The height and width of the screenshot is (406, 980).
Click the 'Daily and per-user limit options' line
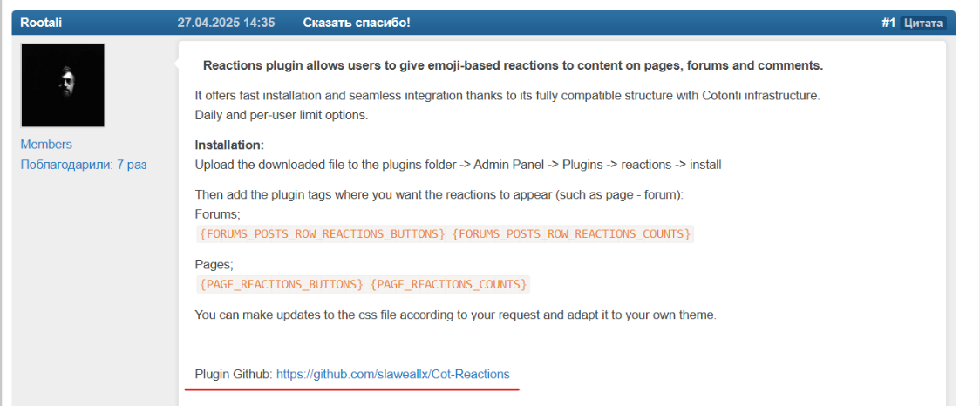(x=282, y=116)
